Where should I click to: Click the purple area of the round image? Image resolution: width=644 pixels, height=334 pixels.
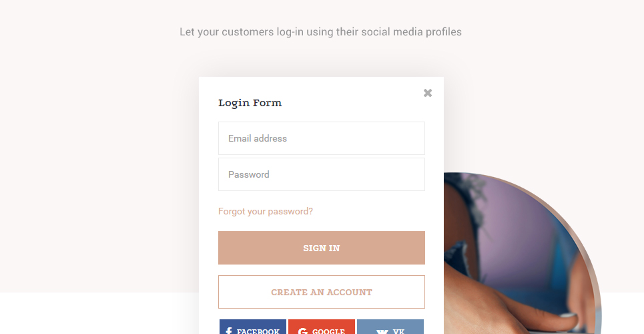click(x=522, y=230)
